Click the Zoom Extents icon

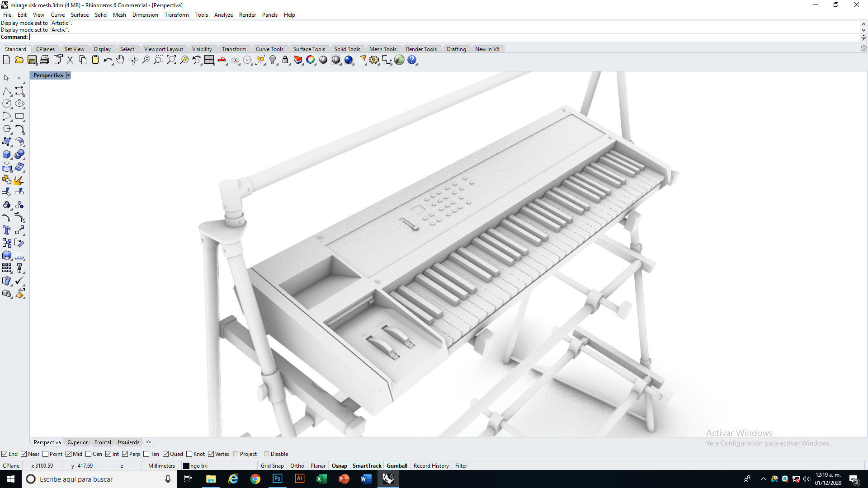coord(171,60)
